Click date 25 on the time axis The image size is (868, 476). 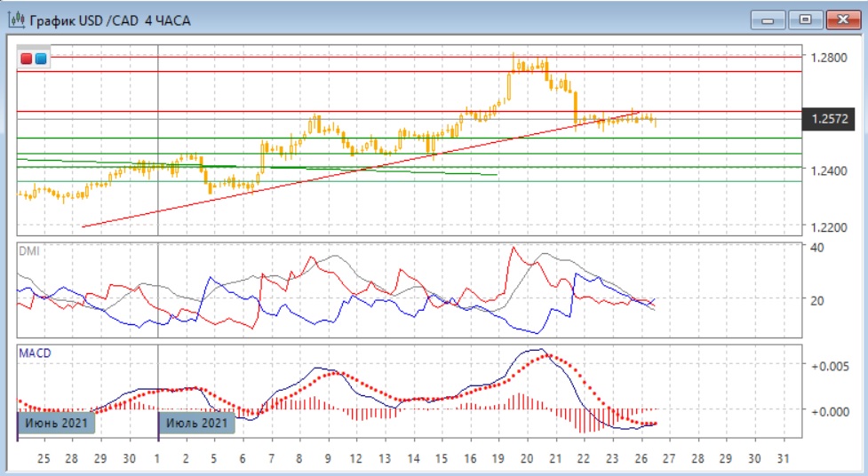[x=44, y=459]
